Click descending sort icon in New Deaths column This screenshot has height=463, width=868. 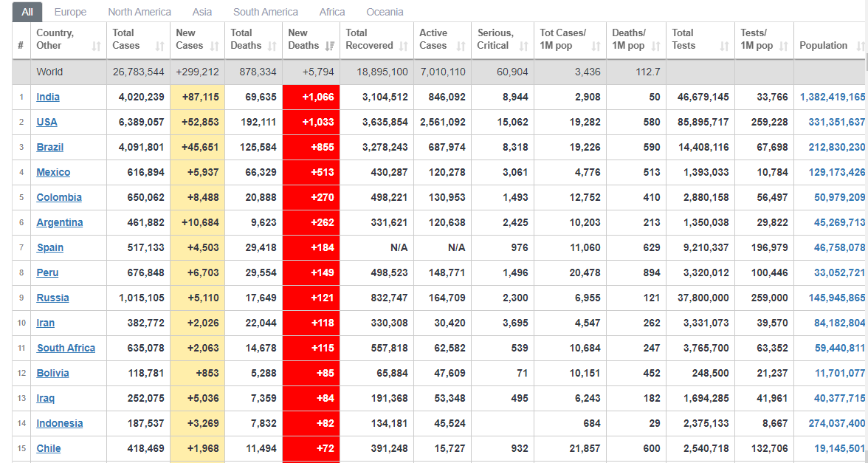[330, 47]
